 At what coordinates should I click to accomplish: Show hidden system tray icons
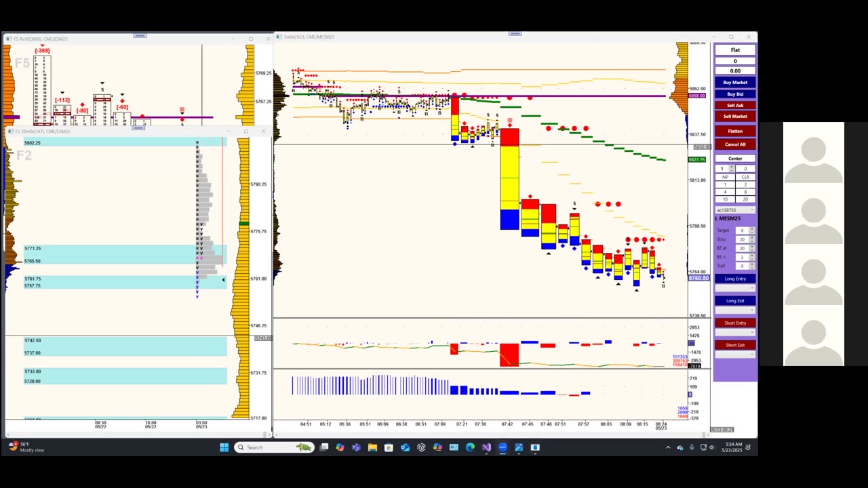click(x=668, y=447)
